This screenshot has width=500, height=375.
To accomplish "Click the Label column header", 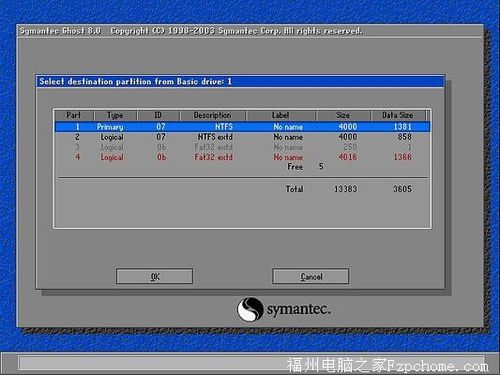I will [281, 115].
